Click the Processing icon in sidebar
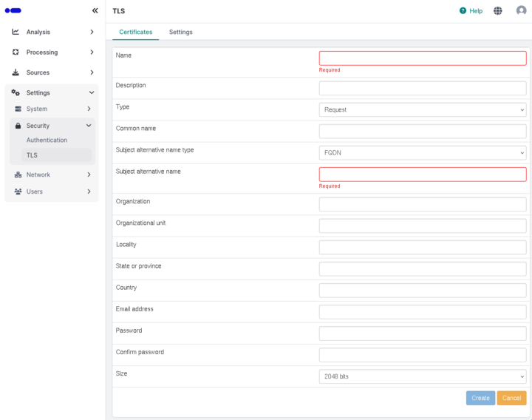532x420 pixels. (x=16, y=52)
